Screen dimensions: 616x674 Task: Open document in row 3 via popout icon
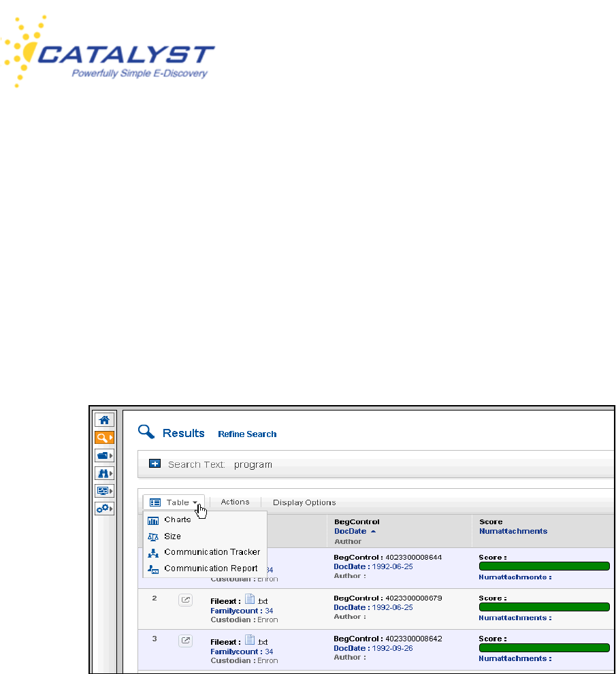coord(185,641)
